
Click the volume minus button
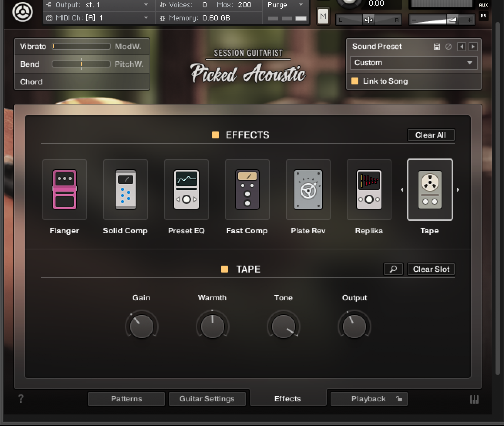coord(414,20)
